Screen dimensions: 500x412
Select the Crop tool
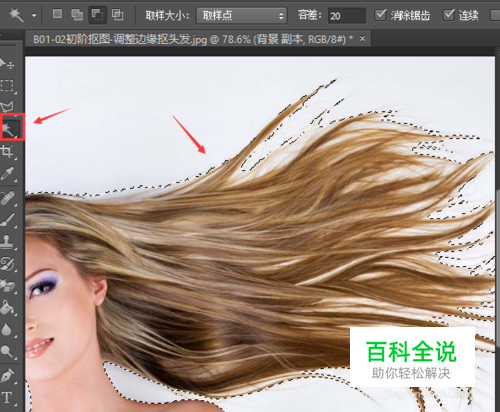[7, 151]
